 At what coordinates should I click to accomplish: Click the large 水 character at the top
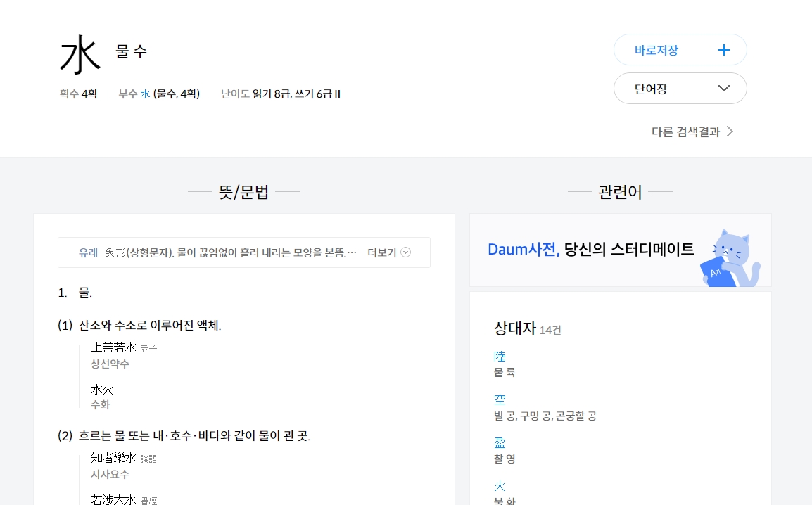tap(79, 53)
